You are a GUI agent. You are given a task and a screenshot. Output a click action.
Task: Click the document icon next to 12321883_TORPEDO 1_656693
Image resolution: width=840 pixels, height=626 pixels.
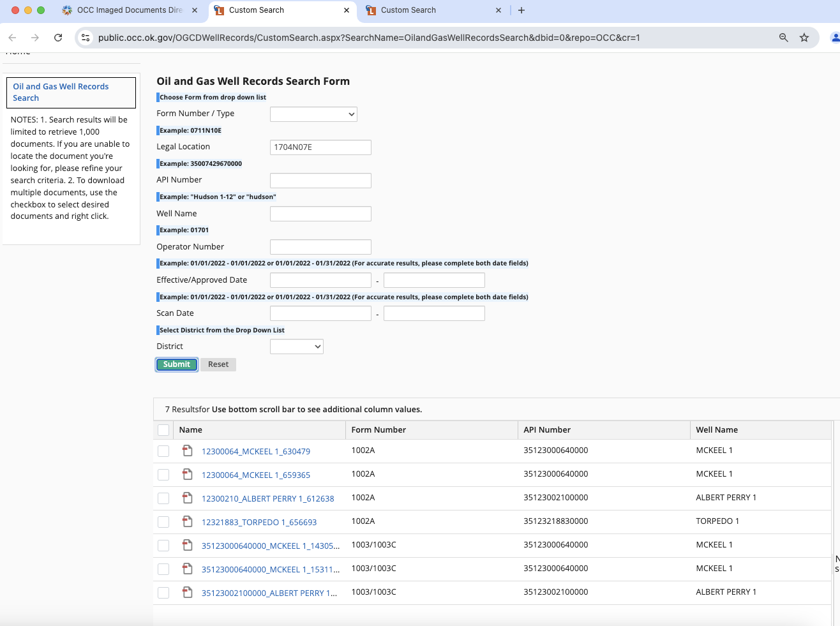188,521
